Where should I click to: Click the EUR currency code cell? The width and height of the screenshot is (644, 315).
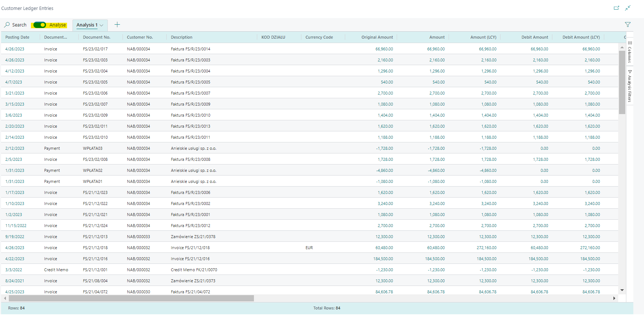click(309, 248)
